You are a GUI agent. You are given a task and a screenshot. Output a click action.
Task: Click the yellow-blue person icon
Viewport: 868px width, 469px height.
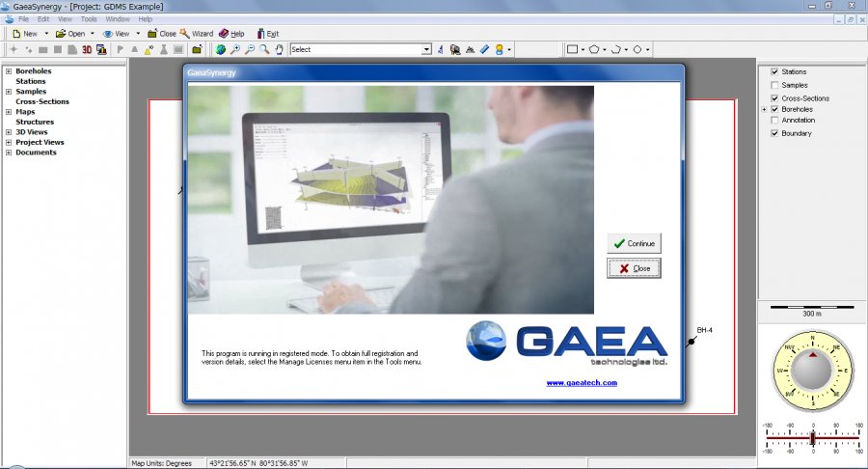[500, 49]
